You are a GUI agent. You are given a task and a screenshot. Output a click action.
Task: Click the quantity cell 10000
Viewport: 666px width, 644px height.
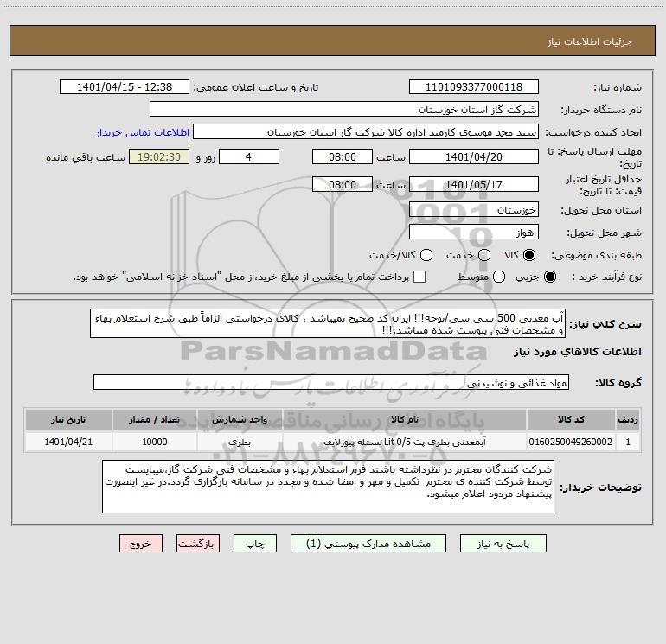[155, 442]
